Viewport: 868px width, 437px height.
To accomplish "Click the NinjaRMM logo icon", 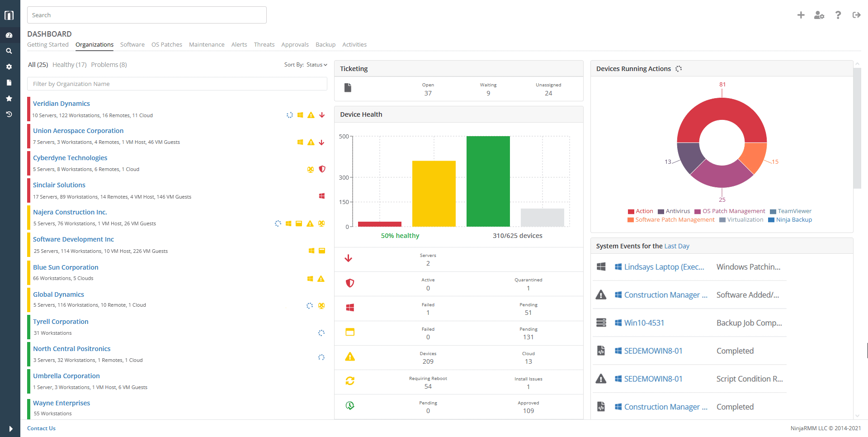I will tap(9, 15).
